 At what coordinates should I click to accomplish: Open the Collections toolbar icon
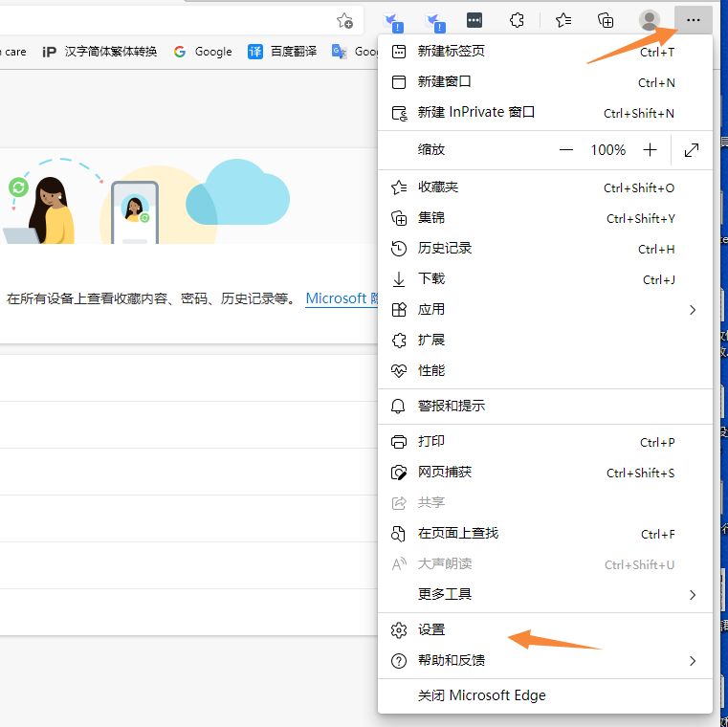(606, 20)
